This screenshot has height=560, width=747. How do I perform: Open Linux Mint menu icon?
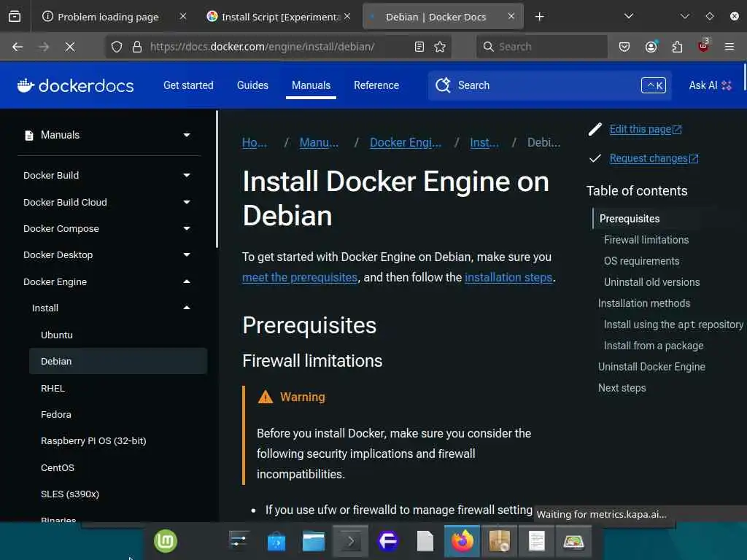point(166,541)
